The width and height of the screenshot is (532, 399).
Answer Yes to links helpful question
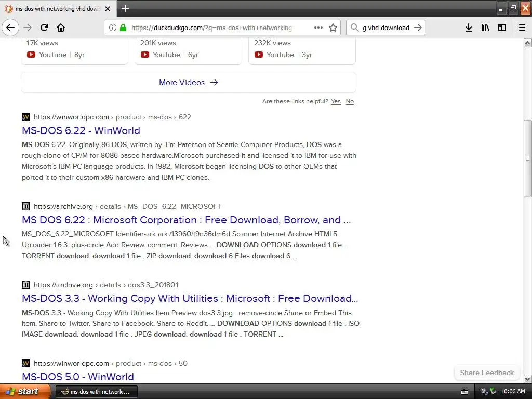[x=336, y=101]
